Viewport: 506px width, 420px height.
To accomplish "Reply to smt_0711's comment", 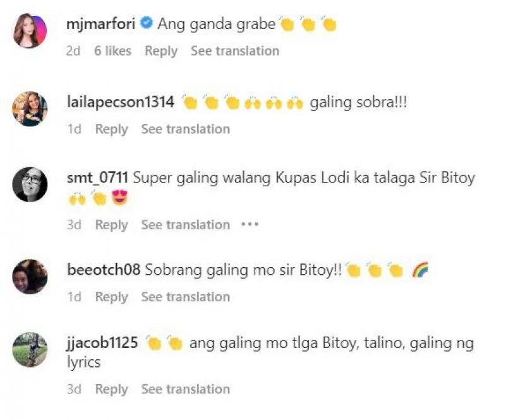I will pyautogui.click(x=111, y=225).
